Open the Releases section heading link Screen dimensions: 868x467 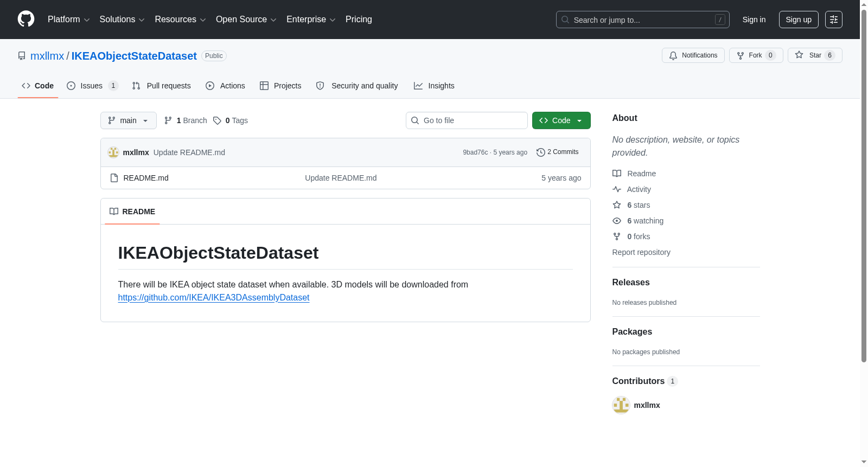pyautogui.click(x=631, y=283)
